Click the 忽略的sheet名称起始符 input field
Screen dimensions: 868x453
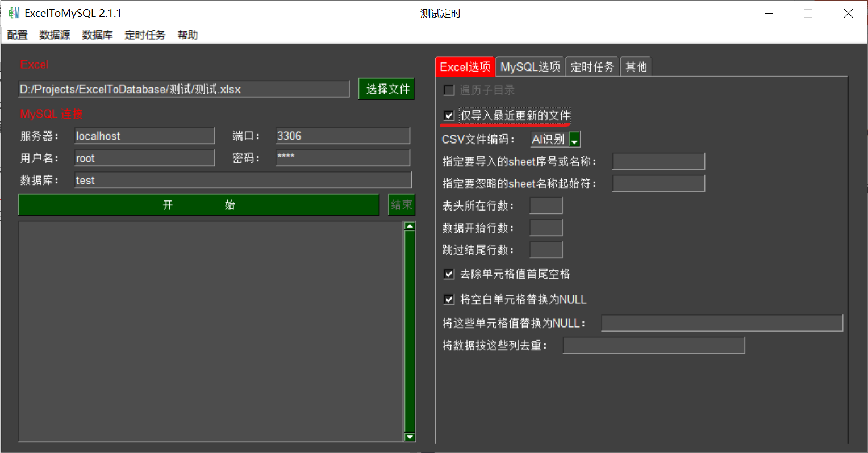(658, 183)
